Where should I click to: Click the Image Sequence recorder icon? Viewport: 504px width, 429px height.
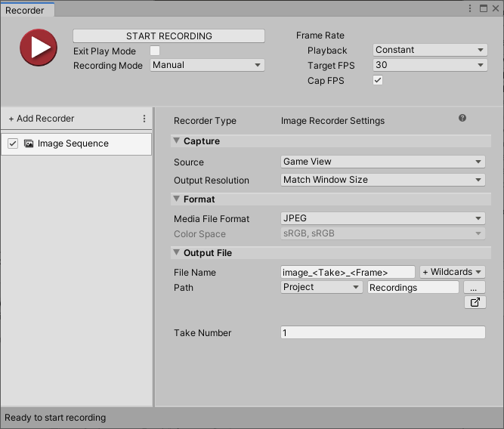[x=29, y=144]
